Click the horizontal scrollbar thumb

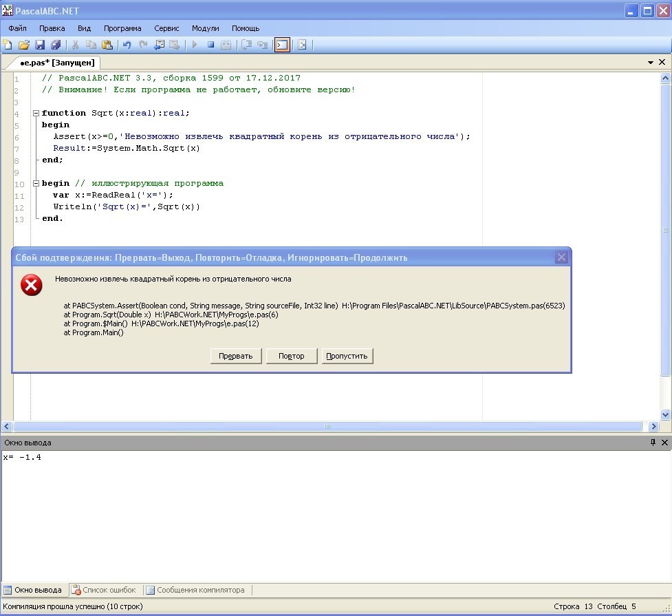328,427
